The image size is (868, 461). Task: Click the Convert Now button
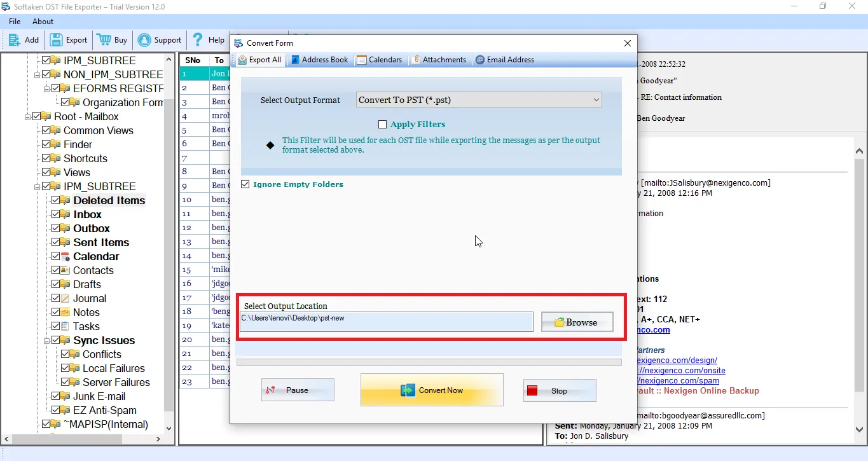click(432, 390)
